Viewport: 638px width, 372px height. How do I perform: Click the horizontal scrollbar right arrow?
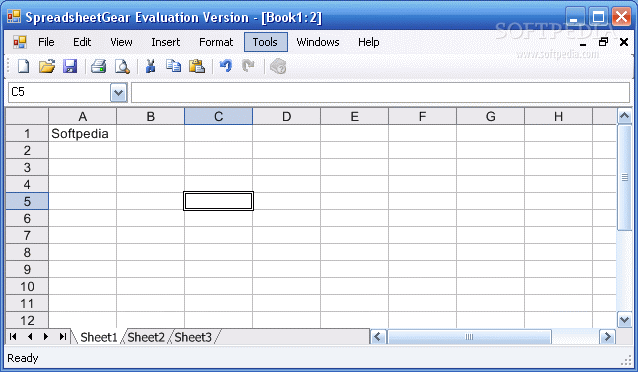tap(607, 337)
